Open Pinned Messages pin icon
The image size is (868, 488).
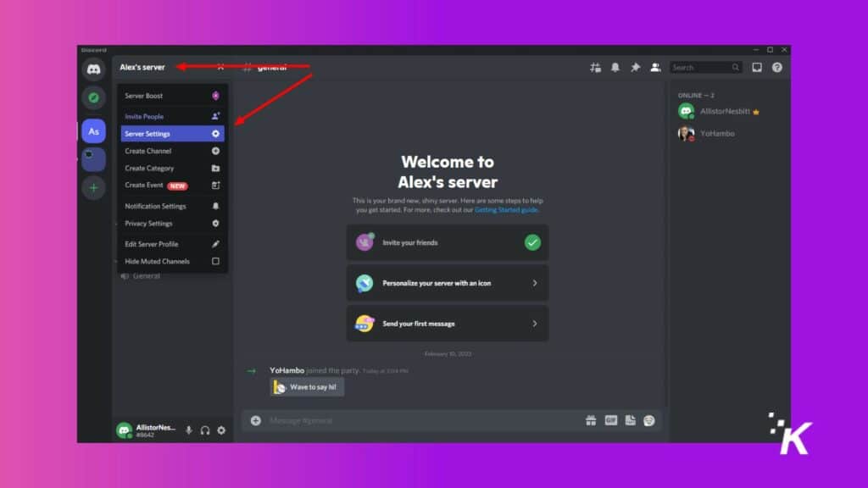pos(635,68)
